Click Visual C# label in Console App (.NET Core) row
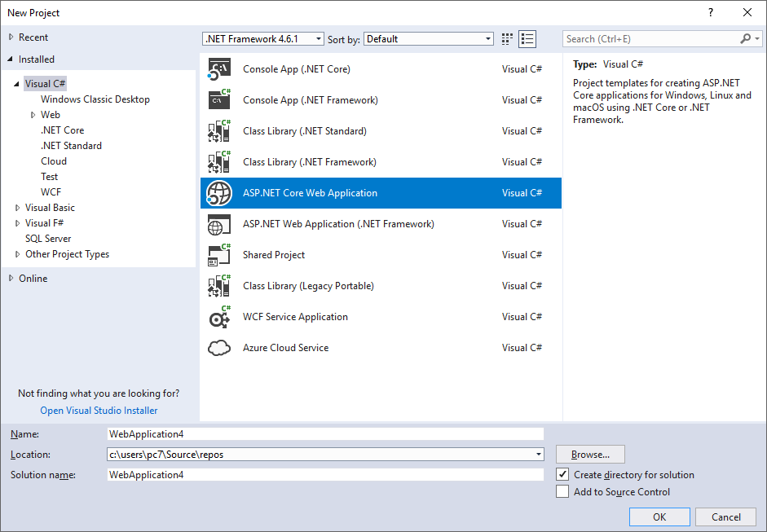 (x=522, y=69)
